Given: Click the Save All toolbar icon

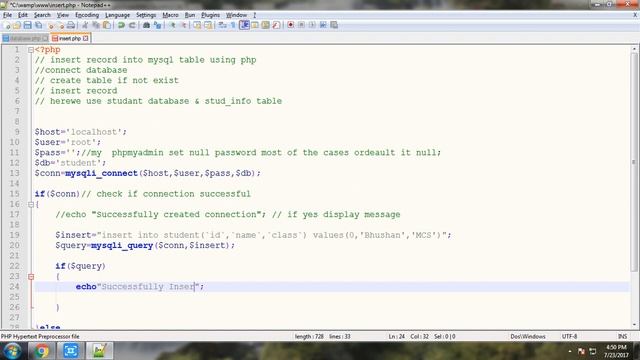Looking at the screenshot, I should pyautogui.click(x=38, y=25).
